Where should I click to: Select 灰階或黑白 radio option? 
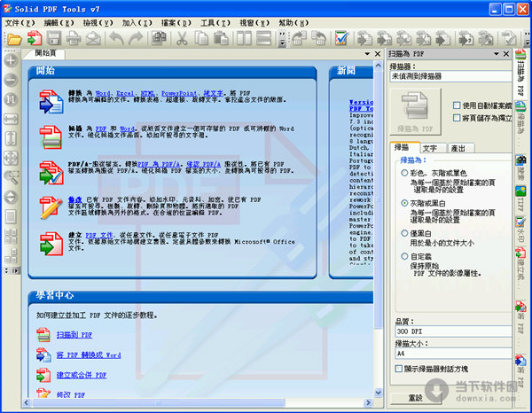pos(404,203)
